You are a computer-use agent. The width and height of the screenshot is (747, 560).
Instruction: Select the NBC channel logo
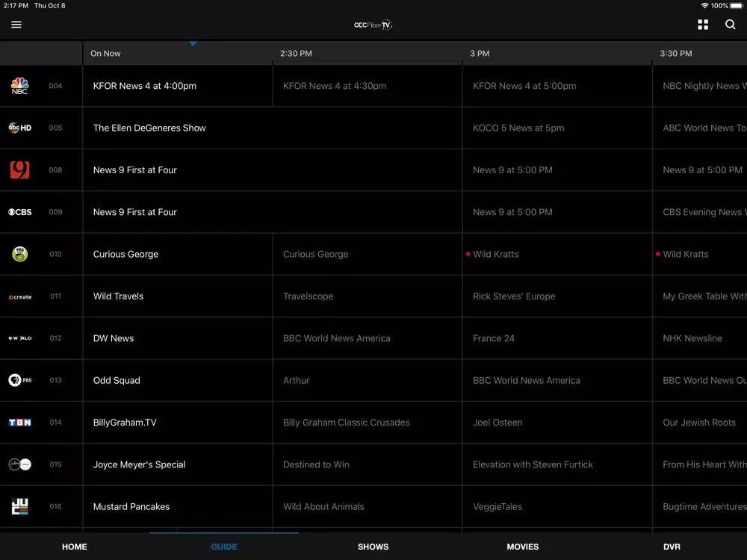click(x=19, y=86)
